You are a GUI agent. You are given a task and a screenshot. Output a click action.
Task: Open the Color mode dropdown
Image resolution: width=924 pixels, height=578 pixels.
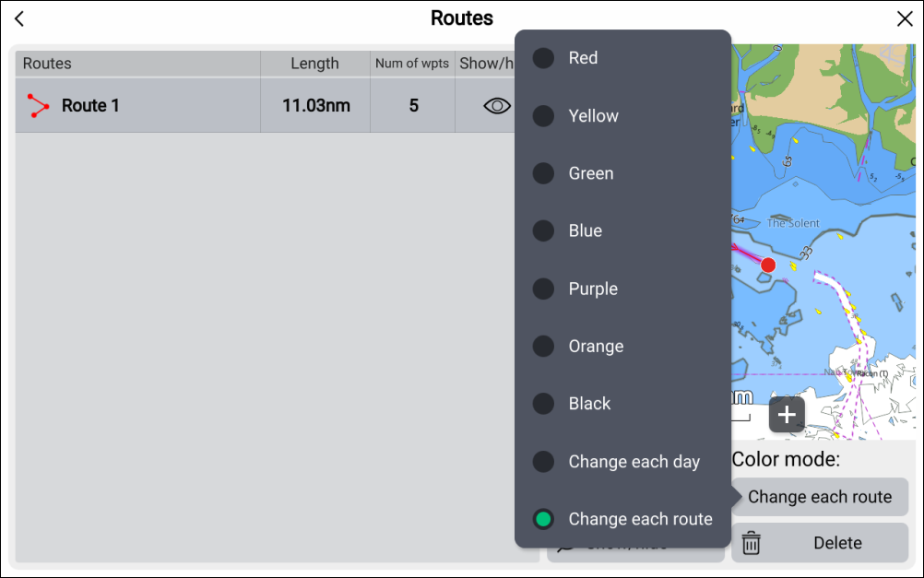click(x=820, y=497)
